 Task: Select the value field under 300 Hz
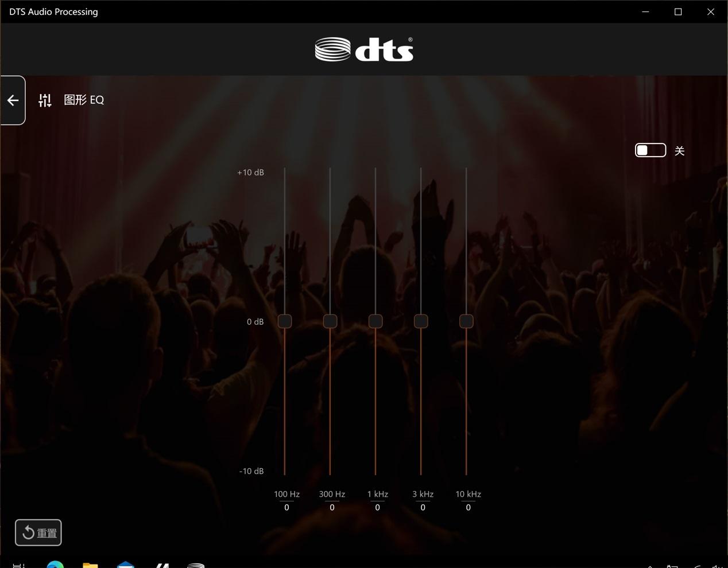tap(332, 507)
